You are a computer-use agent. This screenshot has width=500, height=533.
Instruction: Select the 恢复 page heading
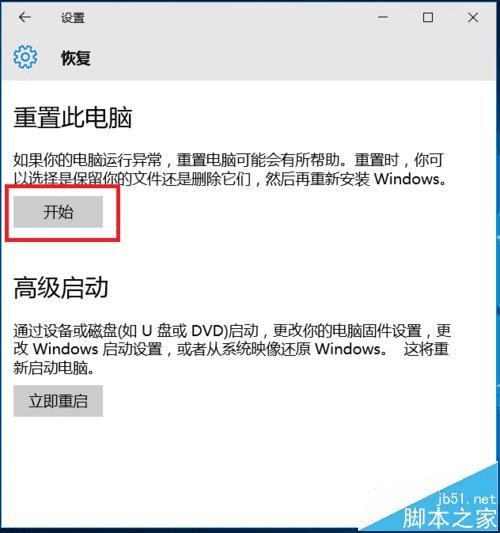(x=76, y=58)
